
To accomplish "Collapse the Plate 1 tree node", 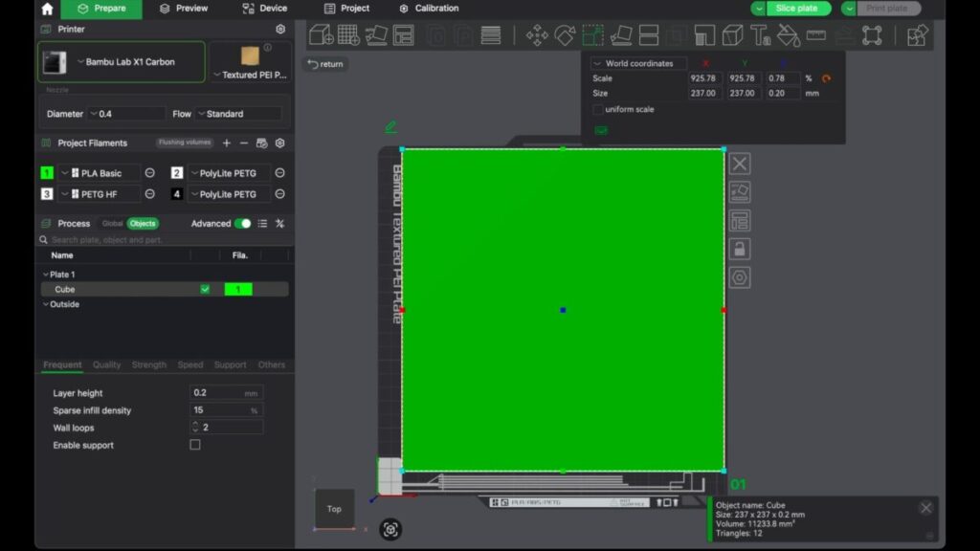I will coord(46,275).
